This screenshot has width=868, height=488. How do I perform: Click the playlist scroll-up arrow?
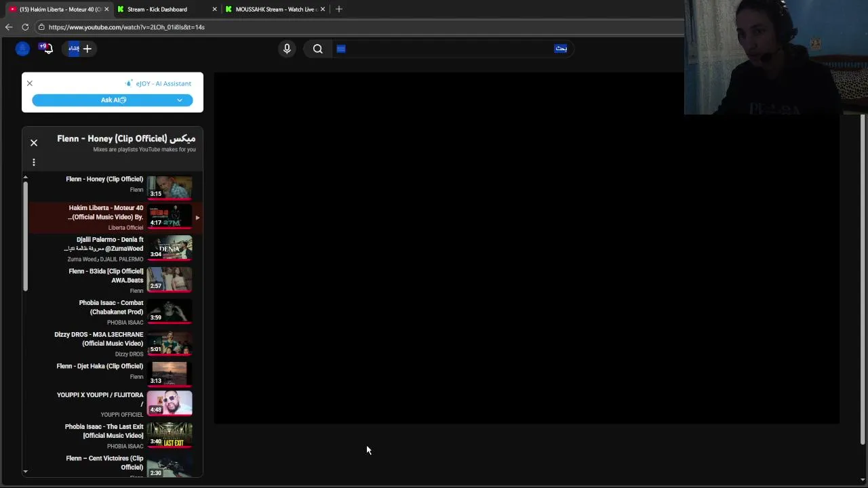[25, 178]
